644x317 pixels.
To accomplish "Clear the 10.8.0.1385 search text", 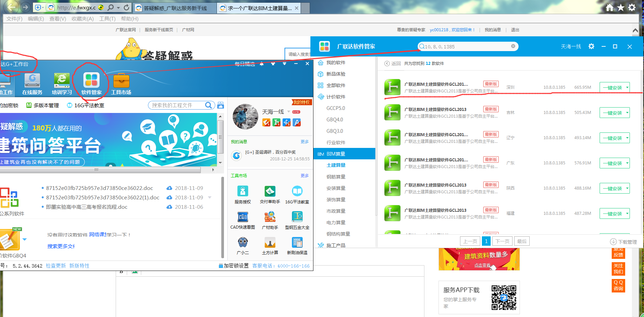I will 513,46.
